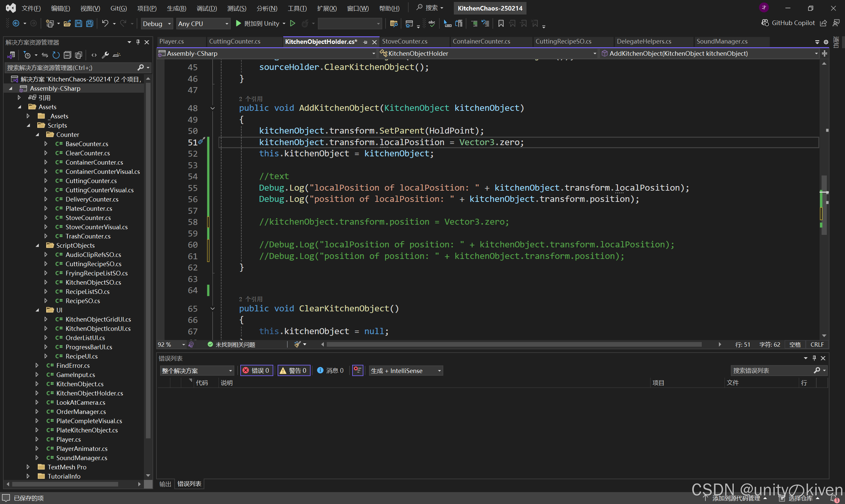Toggle bookmark on current line icon
The height and width of the screenshot is (504, 845).
500,23
